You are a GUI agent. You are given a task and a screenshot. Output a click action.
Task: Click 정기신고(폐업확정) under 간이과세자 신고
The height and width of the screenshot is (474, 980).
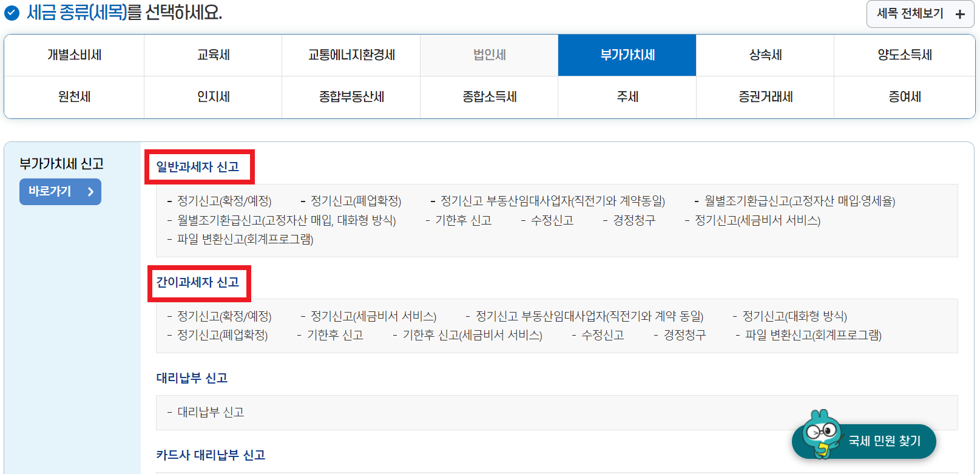222,335
